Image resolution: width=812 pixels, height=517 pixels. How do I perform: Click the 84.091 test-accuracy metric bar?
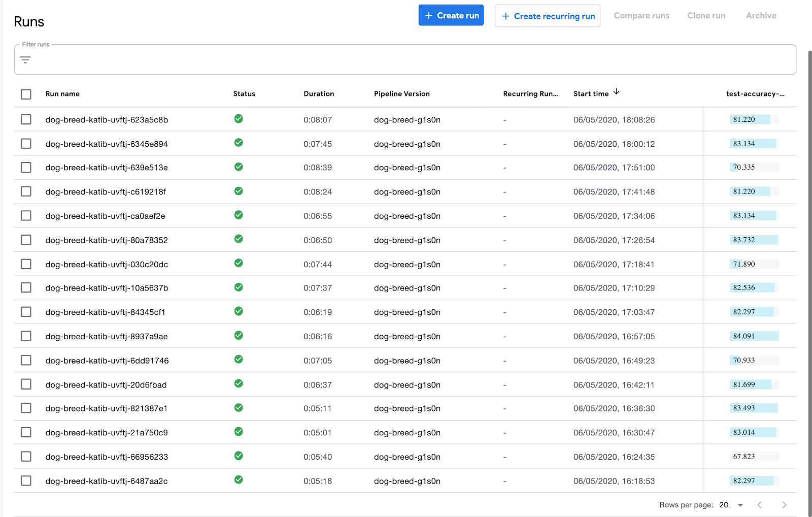[x=754, y=336]
